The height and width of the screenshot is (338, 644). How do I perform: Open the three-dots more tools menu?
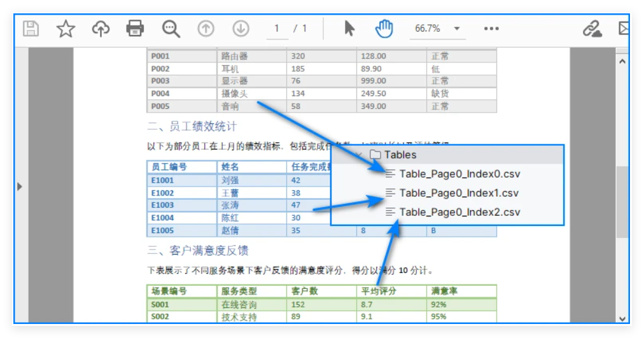(x=491, y=29)
